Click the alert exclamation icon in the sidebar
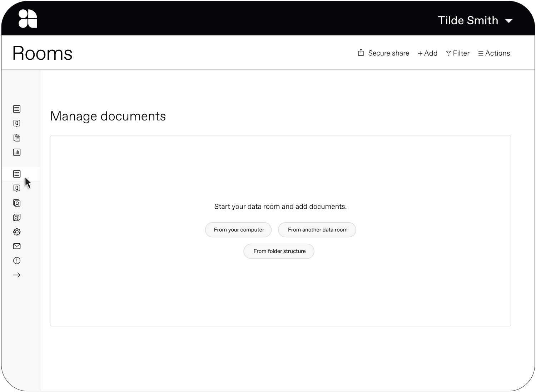 tap(16, 260)
